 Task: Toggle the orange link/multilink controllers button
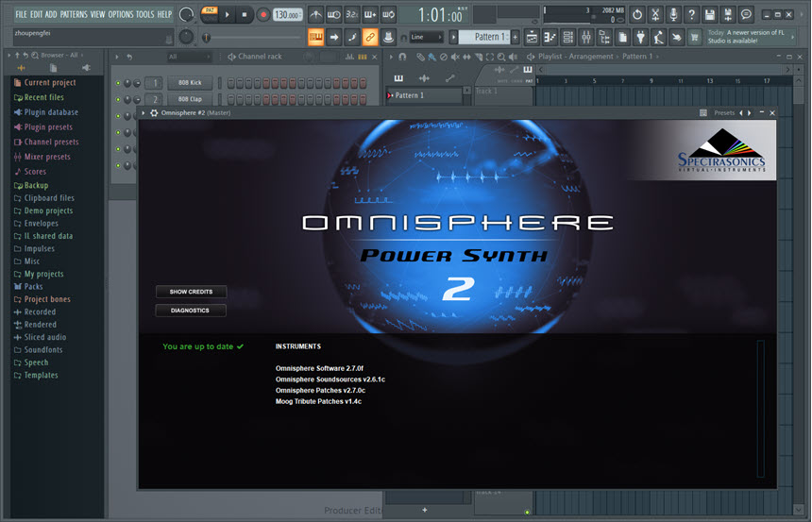[x=370, y=37]
